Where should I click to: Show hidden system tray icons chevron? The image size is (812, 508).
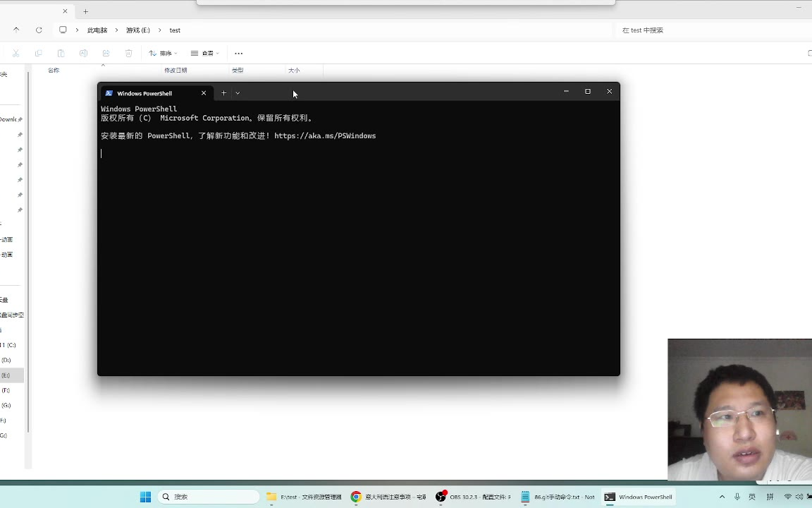tap(722, 497)
